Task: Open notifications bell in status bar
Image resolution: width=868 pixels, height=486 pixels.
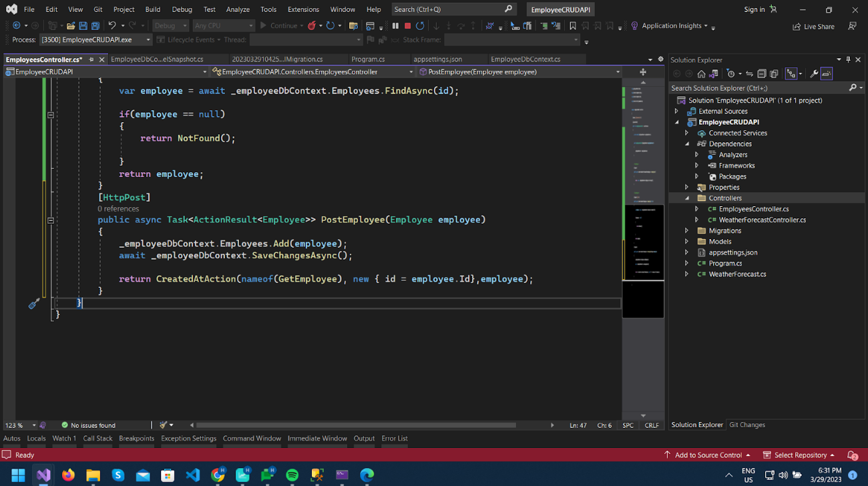Action: [x=852, y=455]
